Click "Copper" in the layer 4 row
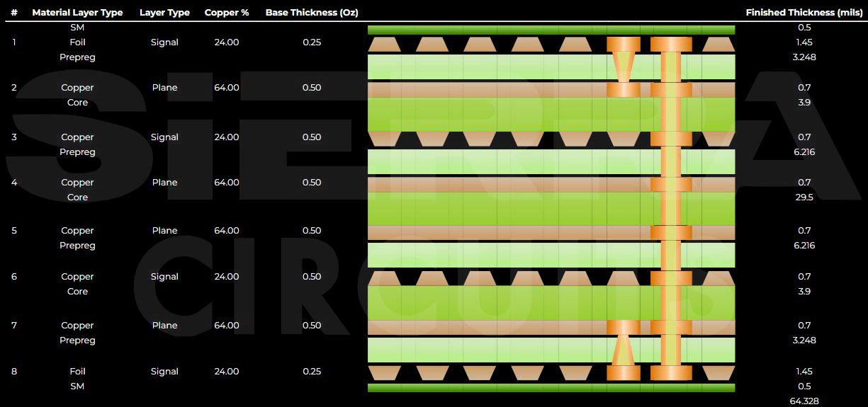 [77, 183]
